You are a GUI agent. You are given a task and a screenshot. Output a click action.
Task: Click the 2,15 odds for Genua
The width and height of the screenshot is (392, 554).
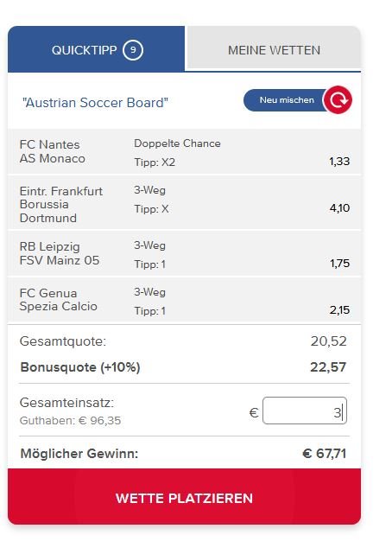pyautogui.click(x=339, y=310)
